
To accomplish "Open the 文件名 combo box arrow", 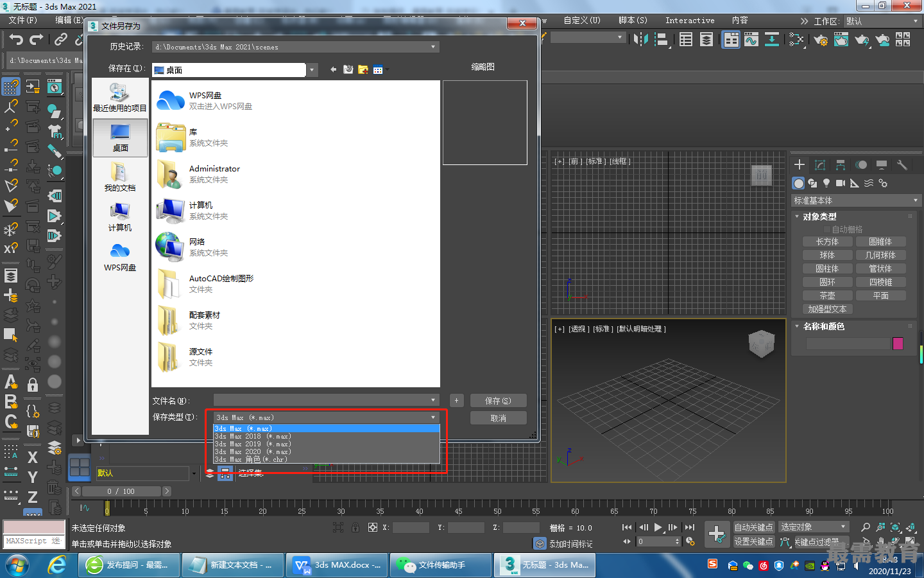I will (433, 400).
